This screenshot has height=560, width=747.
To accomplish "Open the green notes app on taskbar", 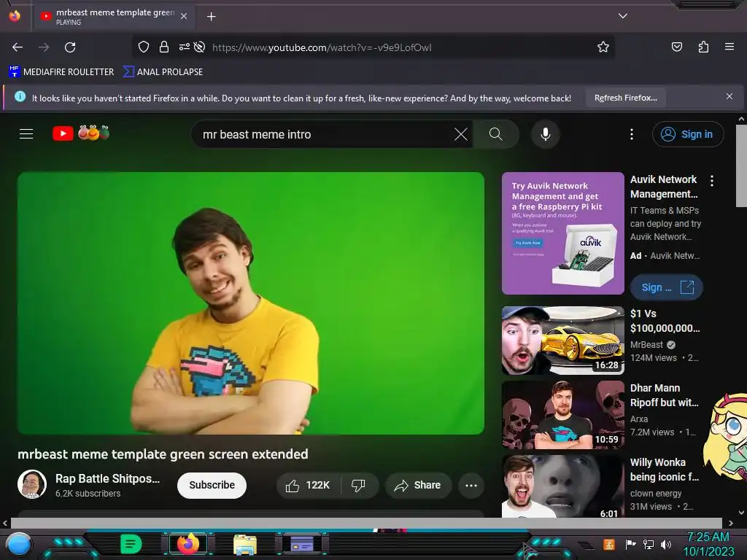I will (x=131, y=544).
